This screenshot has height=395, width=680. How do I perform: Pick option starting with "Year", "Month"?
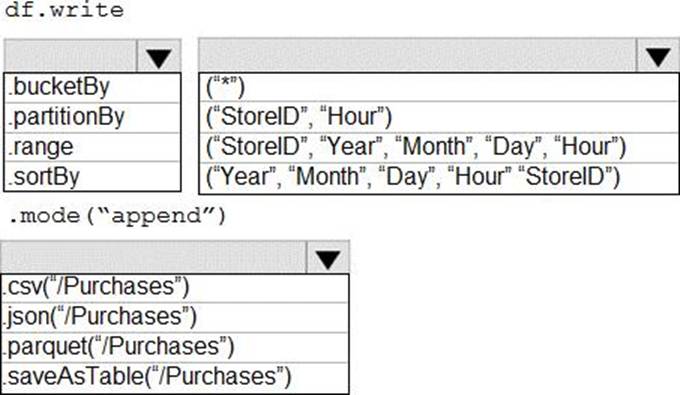click(439, 178)
